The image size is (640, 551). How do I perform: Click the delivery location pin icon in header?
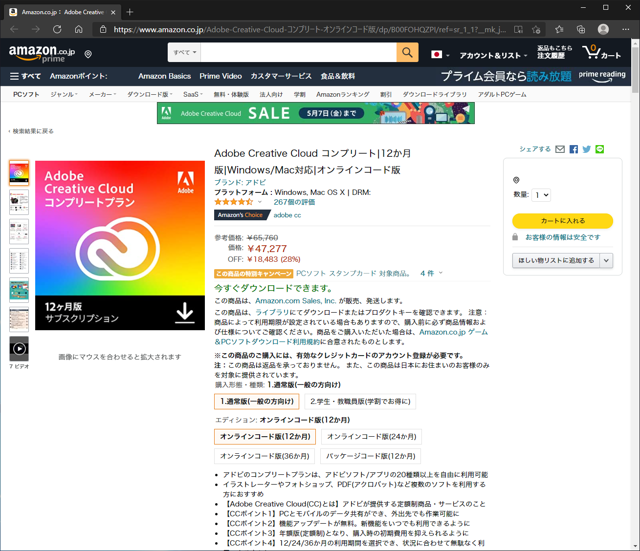(x=88, y=54)
